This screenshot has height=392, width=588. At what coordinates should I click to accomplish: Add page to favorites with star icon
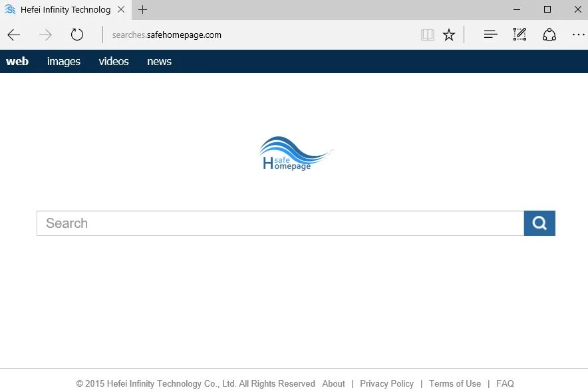click(448, 35)
